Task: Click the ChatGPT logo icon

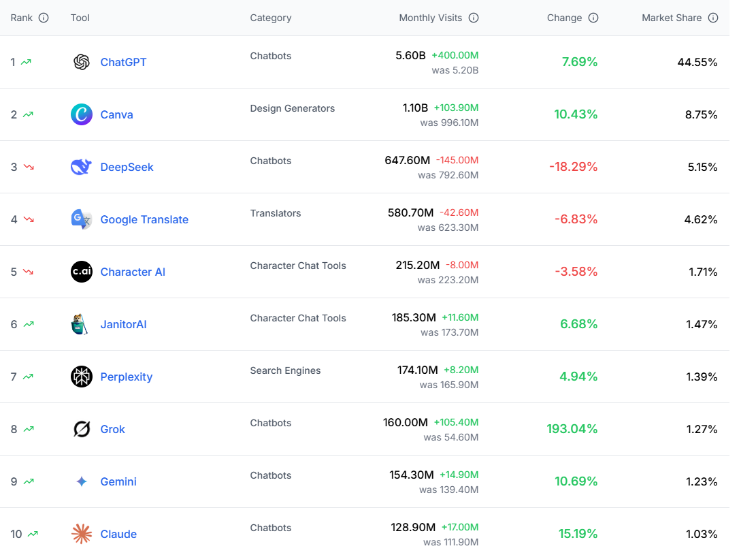Action: [x=82, y=62]
